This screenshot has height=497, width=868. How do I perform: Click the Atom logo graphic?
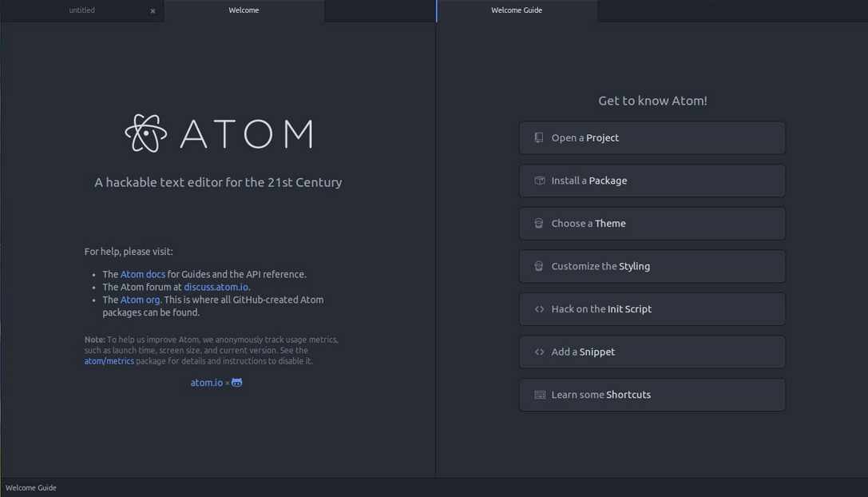(145, 133)
